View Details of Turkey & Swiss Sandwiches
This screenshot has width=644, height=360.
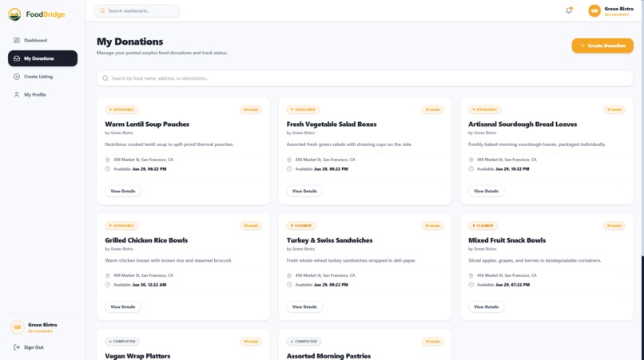click(304, 307)
